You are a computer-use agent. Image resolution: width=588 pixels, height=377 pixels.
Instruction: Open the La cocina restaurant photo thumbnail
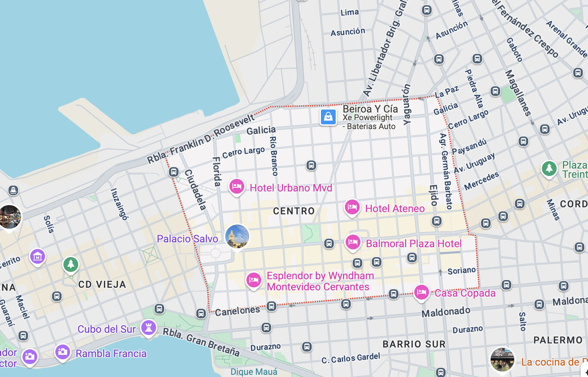coord(502,359)
